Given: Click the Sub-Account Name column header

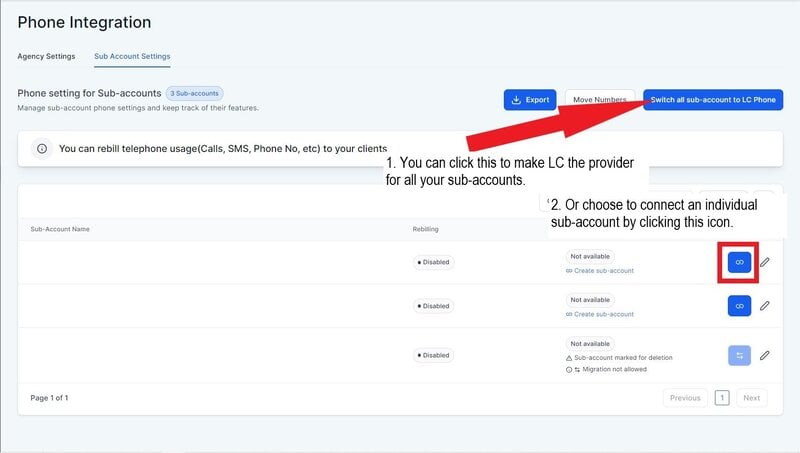Looking at the screenshot, I should pos(60,229).
